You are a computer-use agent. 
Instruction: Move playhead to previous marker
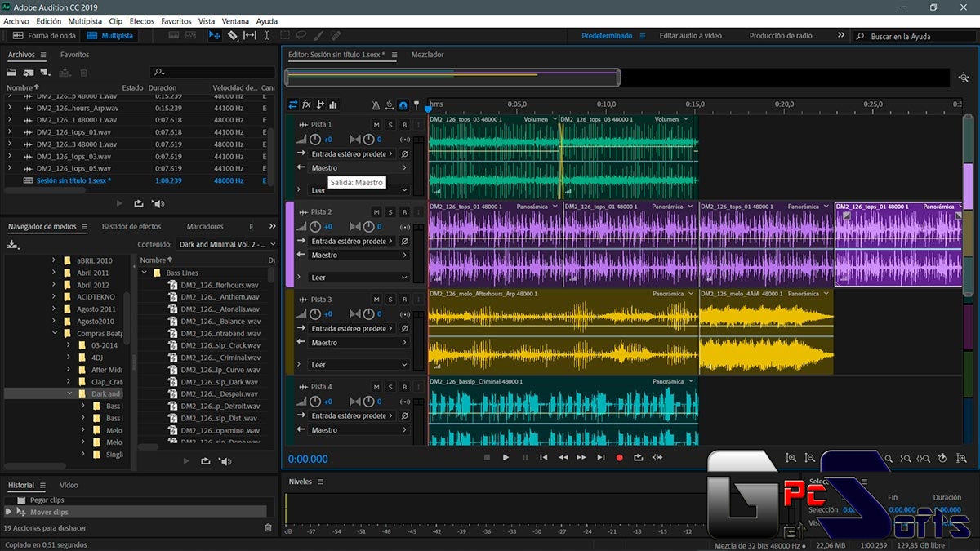pyautogui.click(x=544, y=458)
